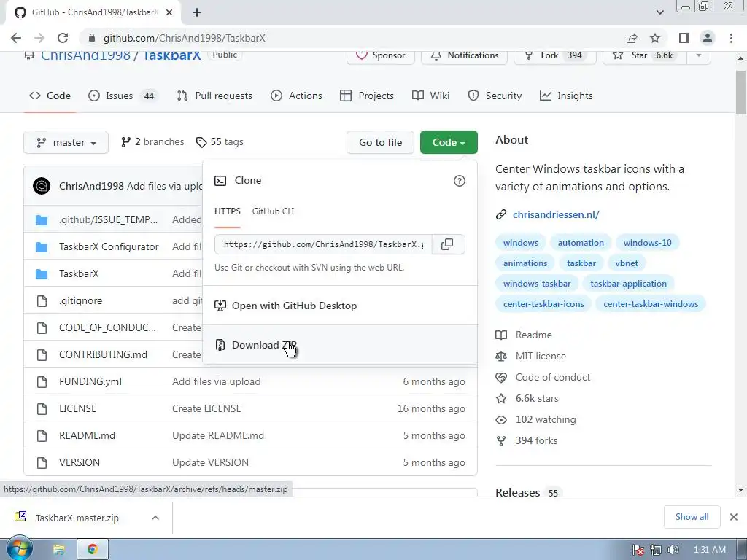
Task: Share this page via the share icon
Action: pyautogui.click(x=632, y=38)
